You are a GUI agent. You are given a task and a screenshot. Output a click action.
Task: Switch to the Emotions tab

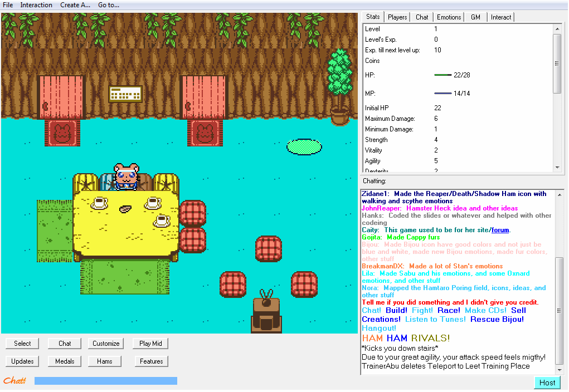449,17
